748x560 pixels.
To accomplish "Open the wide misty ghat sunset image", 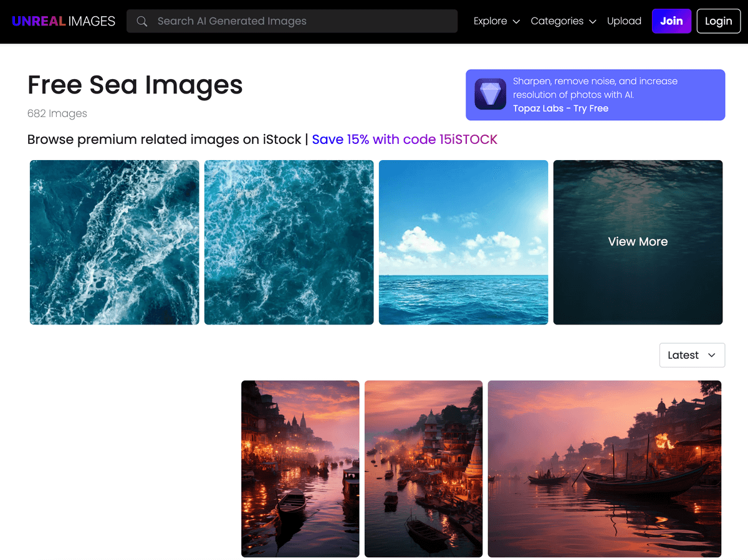I will pos(605,468).
